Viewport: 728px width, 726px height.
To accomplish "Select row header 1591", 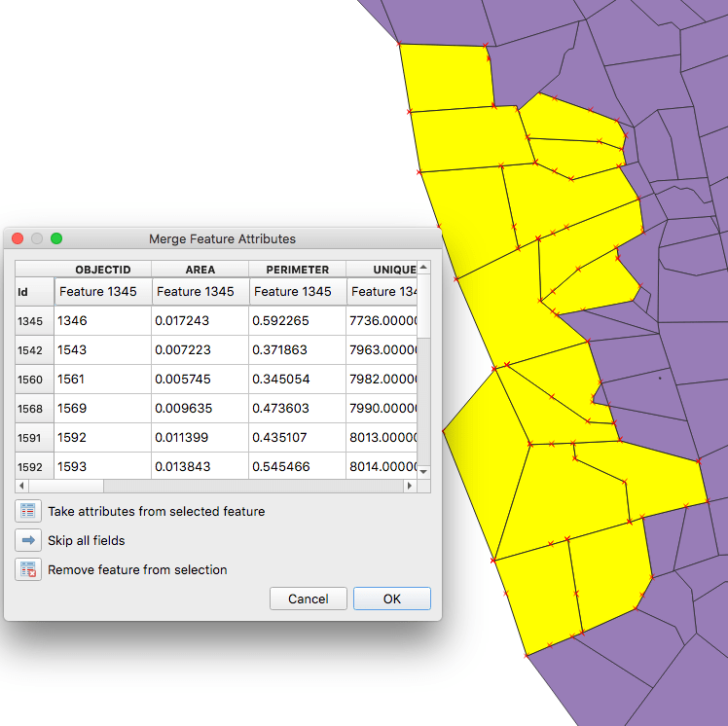I will click(34, 438).
